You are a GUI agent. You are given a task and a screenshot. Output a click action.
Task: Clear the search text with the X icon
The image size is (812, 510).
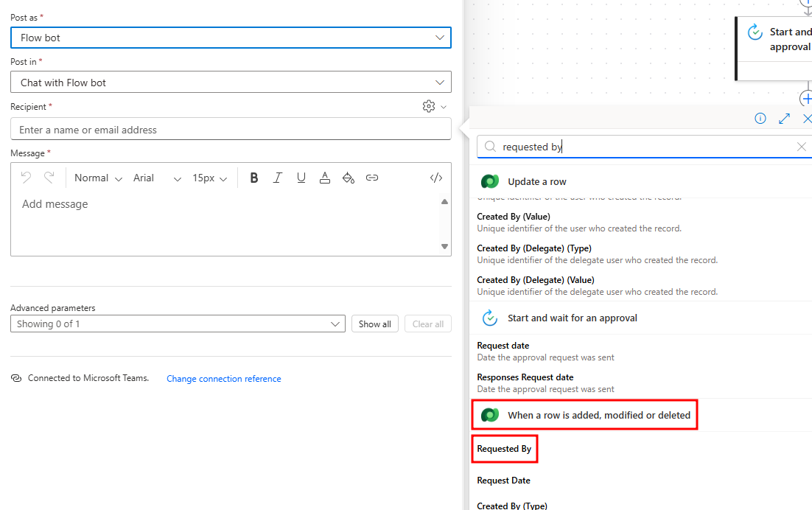click(x=801, y=147)
